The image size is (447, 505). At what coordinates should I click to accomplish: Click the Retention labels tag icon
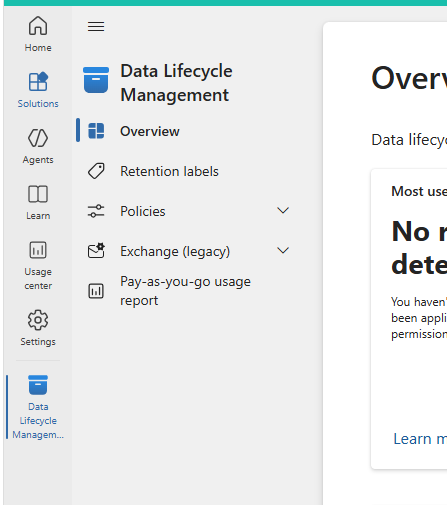pyautogui.click(x=96, y=171)
